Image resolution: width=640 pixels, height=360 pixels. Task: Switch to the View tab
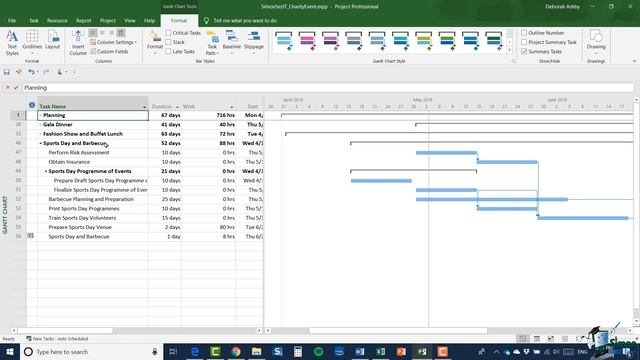pyautogui.click(x=130, y=20)
